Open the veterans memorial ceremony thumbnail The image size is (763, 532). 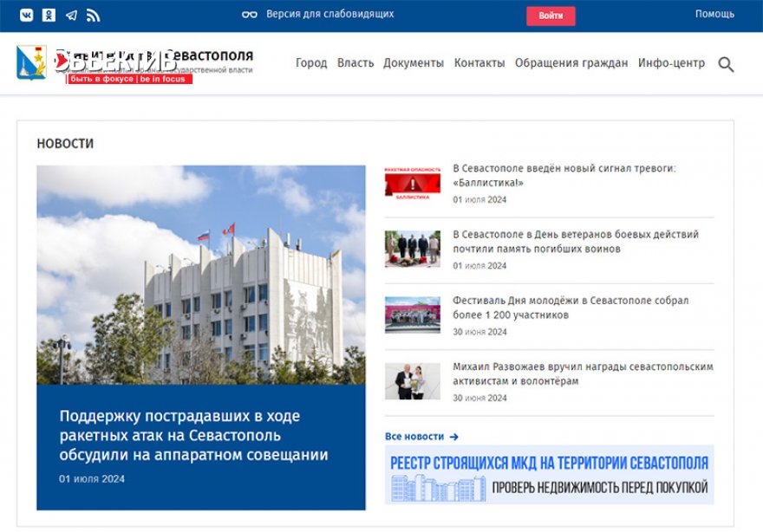click(x=413, y=249)
